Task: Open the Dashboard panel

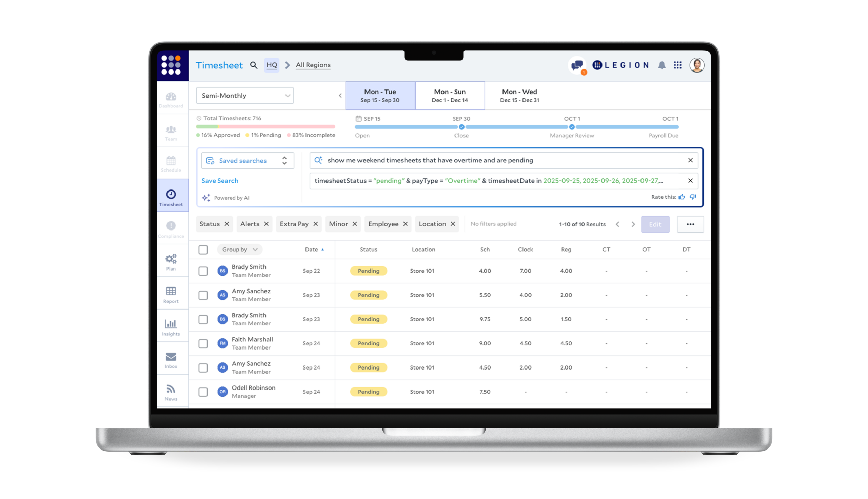Action: (x=171, y=99)
